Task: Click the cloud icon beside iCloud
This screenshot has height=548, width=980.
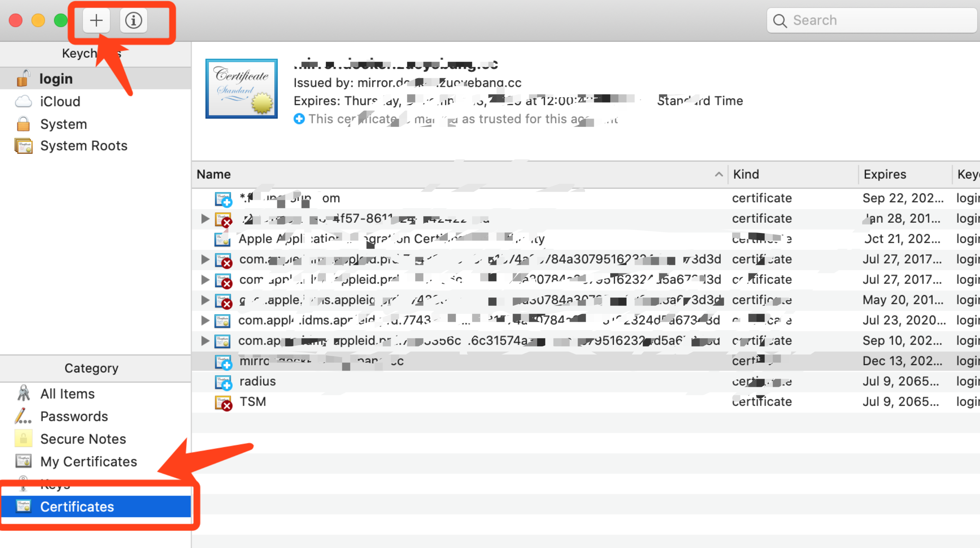Action: click(x=23, y=101)
